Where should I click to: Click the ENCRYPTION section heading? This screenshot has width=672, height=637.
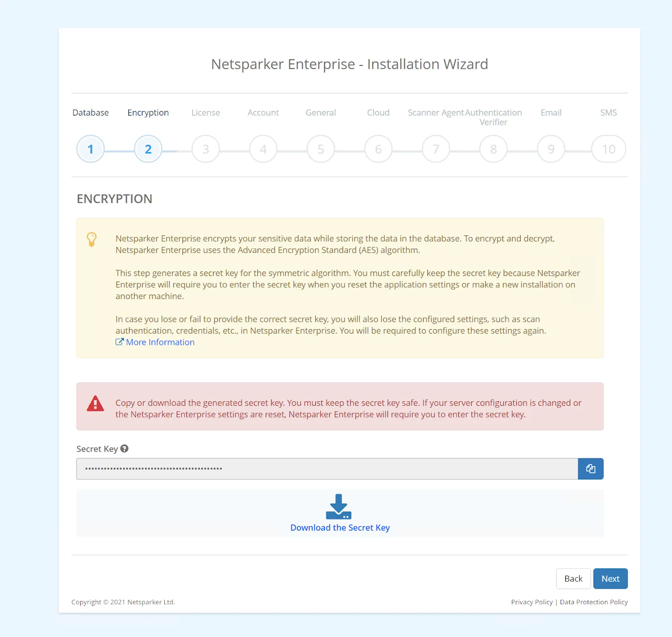[114, 199]
